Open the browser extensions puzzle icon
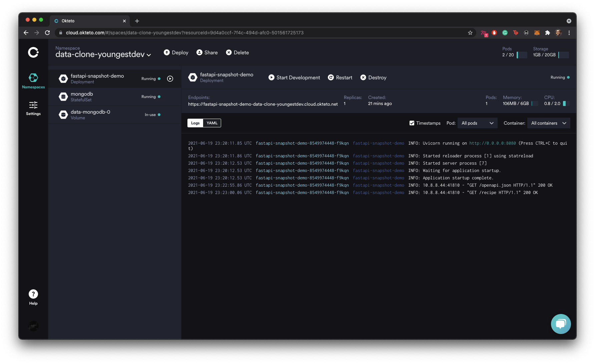 pos(548,33)
